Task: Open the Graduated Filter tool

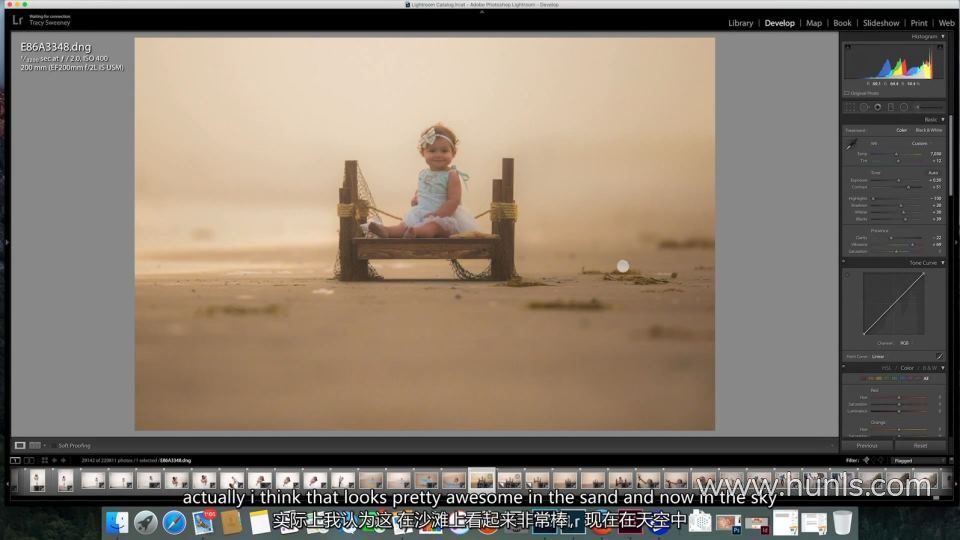Action: (890, 106)
